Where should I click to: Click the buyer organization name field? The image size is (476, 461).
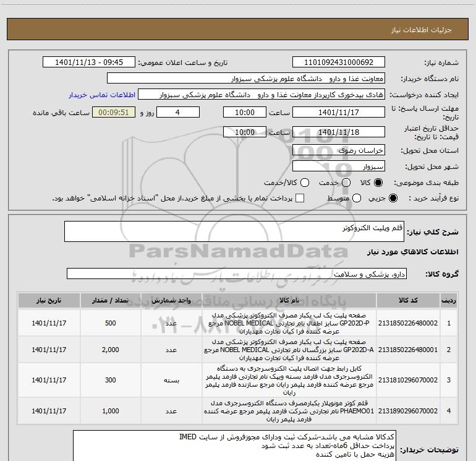[x=246, y=79]
